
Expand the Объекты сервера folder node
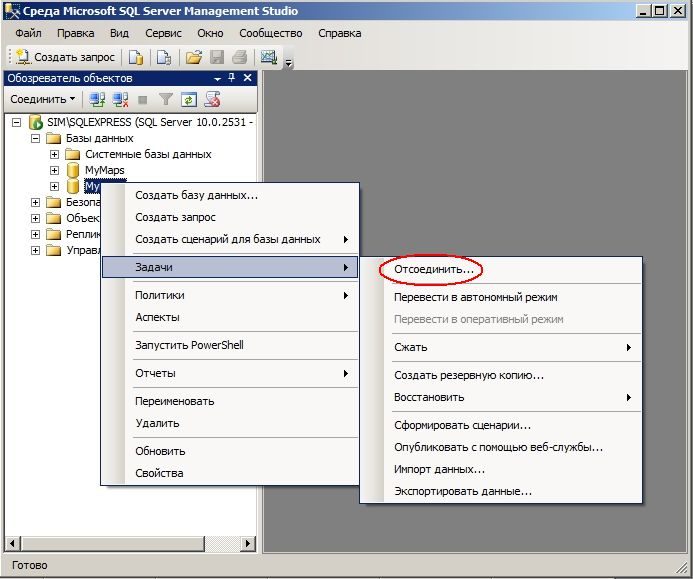pyautogui.click(x=35, y=218)
